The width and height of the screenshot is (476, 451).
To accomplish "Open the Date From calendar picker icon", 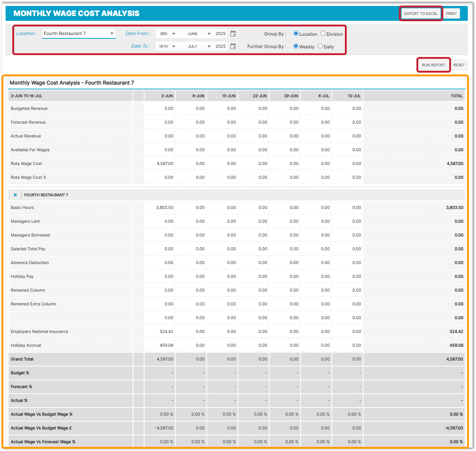I will (x=233, y=34).
